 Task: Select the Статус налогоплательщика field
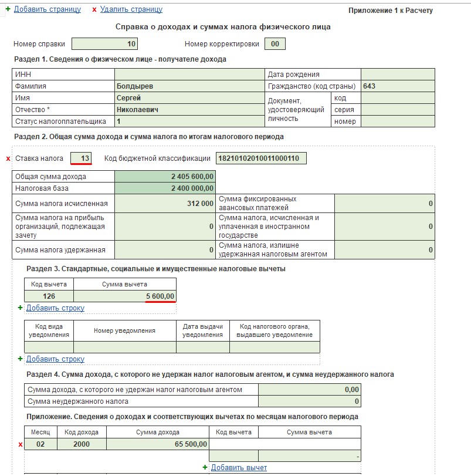[189, 121]
